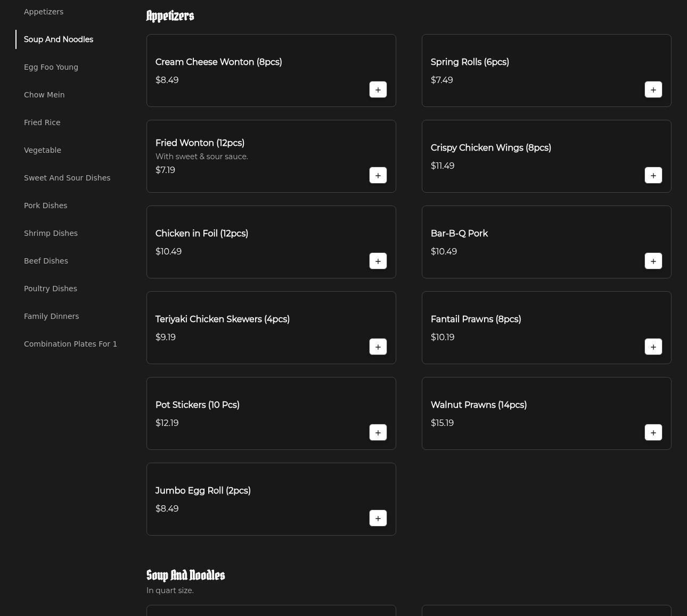Click Fried Wonton (12pcs) item name

pos(200,143)
